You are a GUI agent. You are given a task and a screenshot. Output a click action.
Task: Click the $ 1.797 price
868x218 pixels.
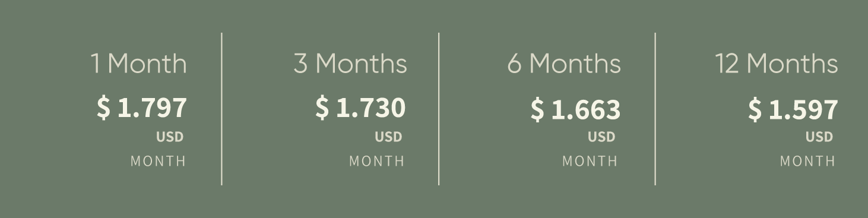click(142, 108)
